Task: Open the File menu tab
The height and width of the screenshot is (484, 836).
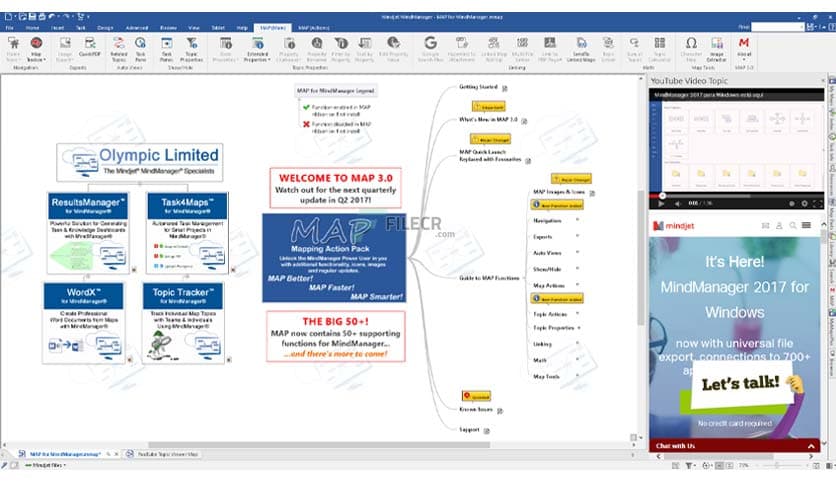Action: pos(10,28)
